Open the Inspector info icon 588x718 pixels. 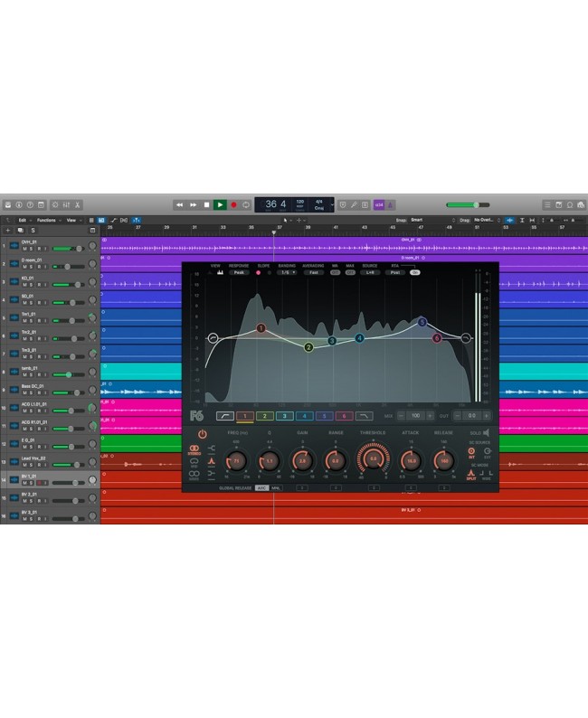point(19,204)
